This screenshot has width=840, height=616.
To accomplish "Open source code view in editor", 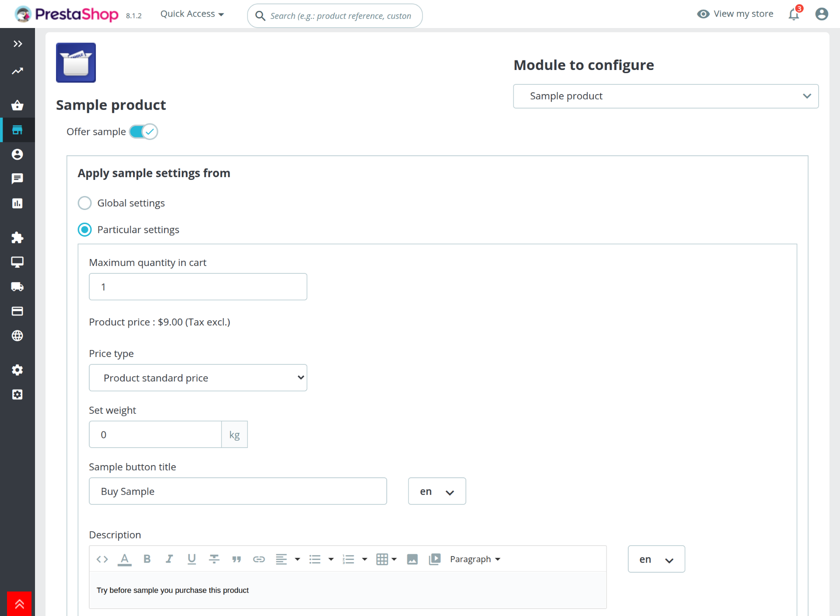I will tap(102, 559).
